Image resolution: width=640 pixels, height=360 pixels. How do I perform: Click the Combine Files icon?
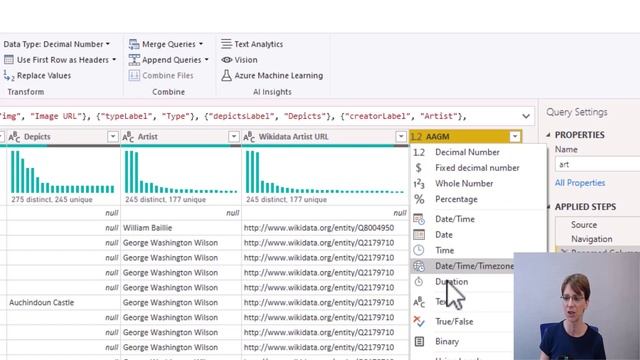coord(134,76)
